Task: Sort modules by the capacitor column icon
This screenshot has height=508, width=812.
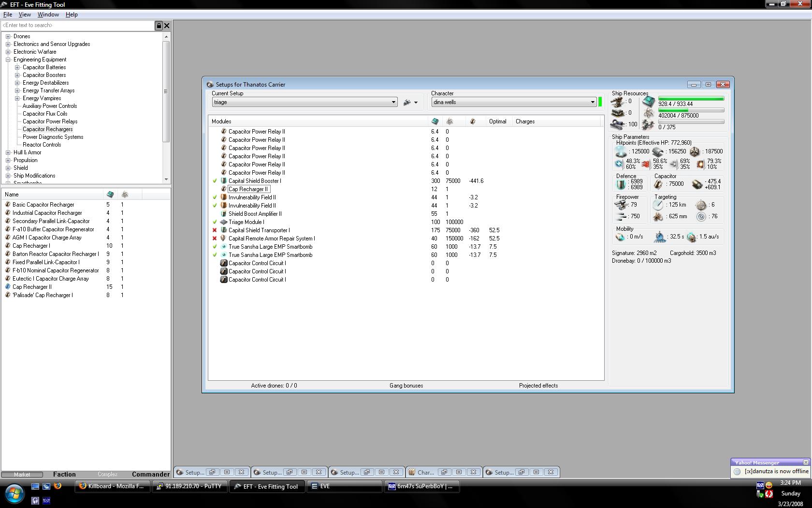Action: point(473,121)
